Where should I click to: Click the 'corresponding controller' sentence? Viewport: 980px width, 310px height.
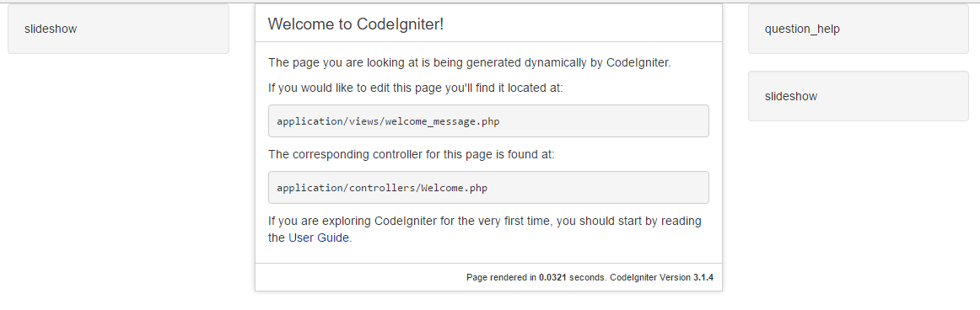pyautogui.click(x=412, y=154)
